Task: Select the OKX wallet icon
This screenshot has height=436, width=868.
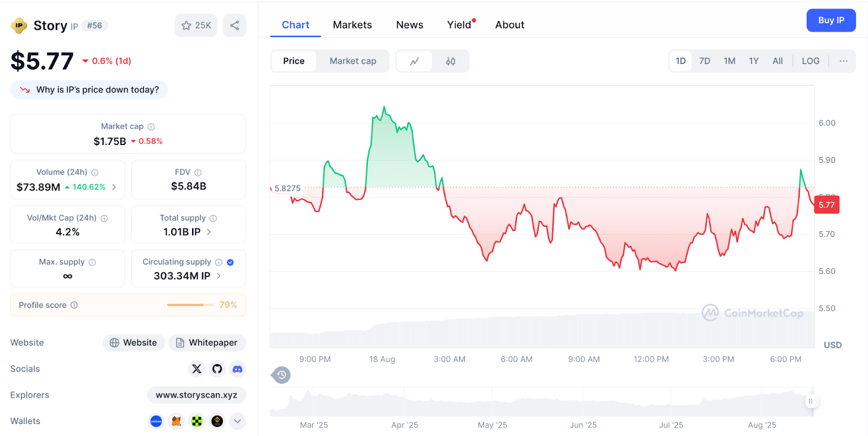Action: click(197, 421)
